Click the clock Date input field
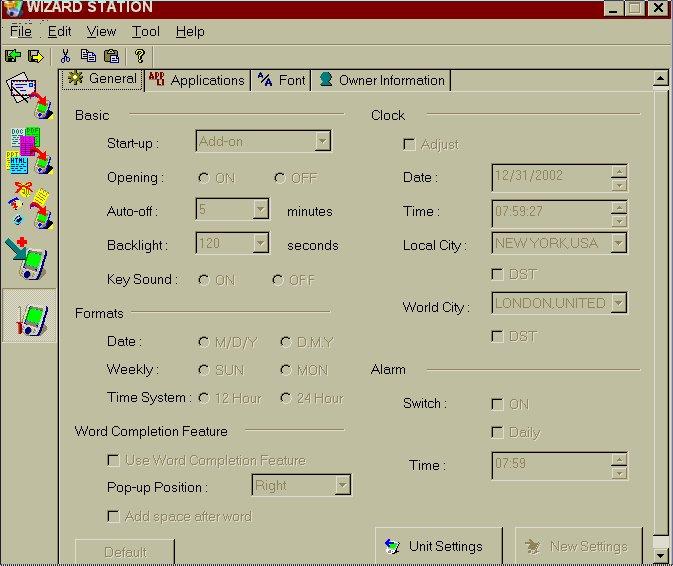The image size is (673, 566). (551, 176)
